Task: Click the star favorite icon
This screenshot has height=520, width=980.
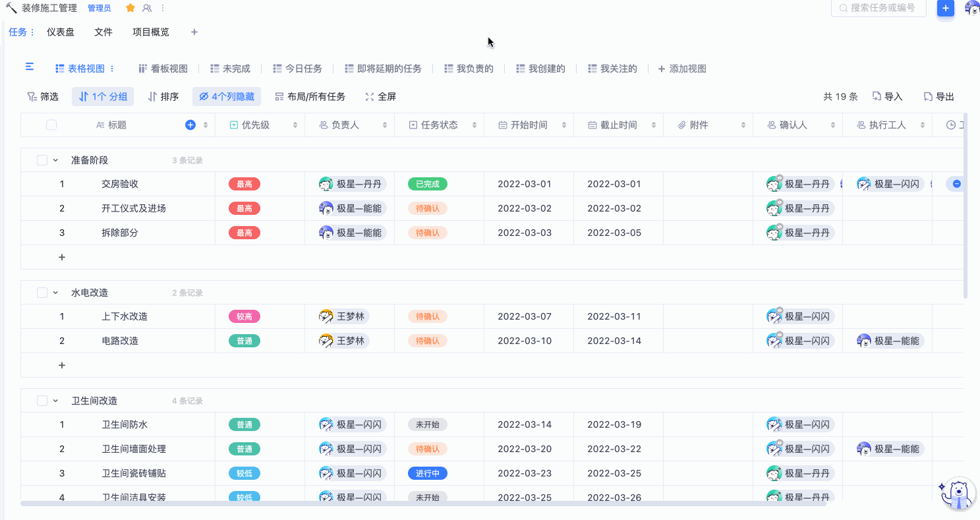Action: pyautogui.click(x=130, y=8)
